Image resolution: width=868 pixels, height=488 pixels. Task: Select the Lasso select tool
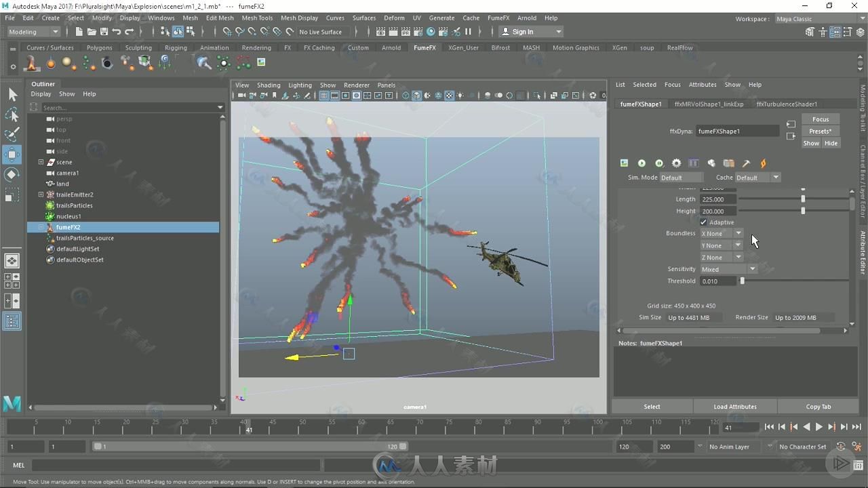click(x=12, y=115)
